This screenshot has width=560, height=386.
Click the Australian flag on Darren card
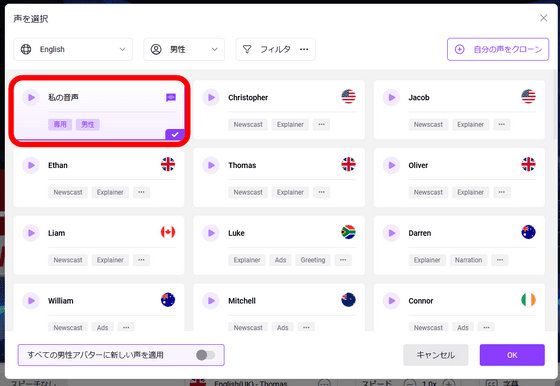(x=528, y=232)
